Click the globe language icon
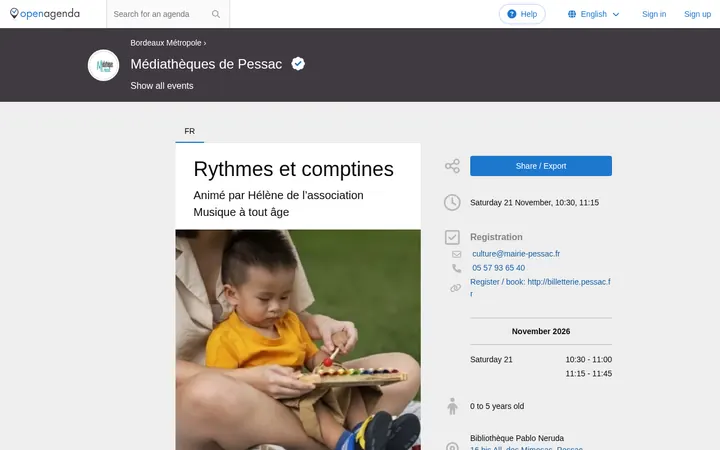 click(x=572, y=14)
